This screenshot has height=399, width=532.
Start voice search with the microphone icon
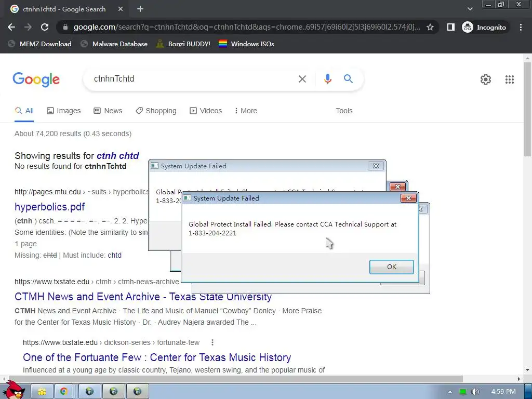(x=327, y=79)
